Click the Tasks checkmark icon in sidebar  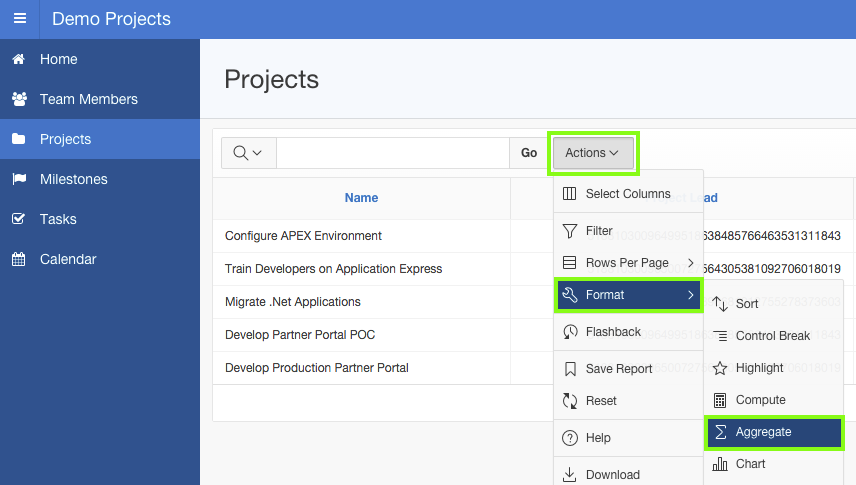(18, 219)
